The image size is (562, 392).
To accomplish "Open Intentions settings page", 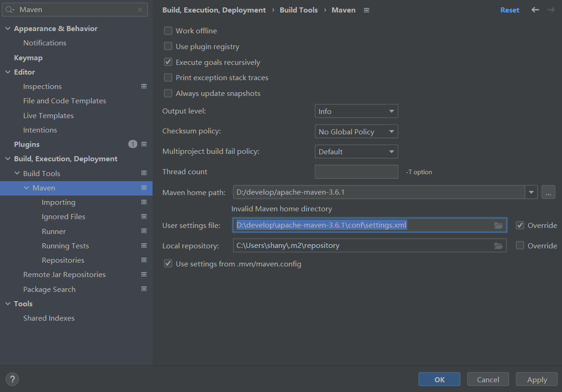I will 40,130.
